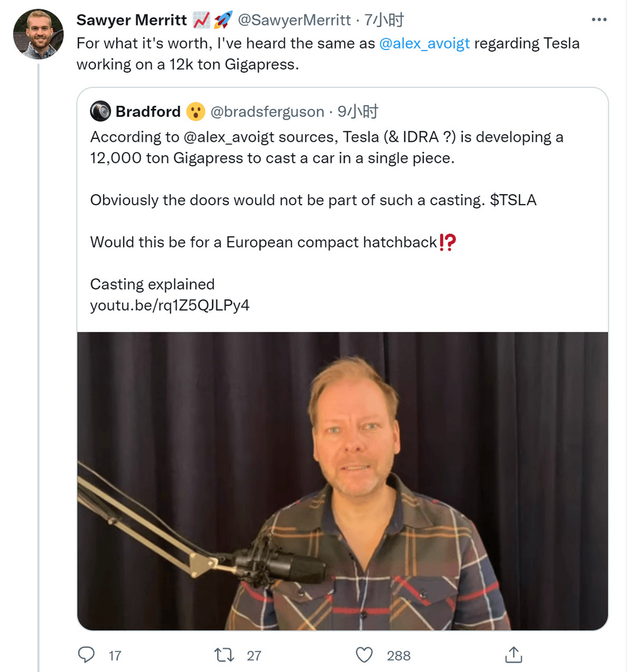Viewport: 628px width, 672px height.
Task: Open the youtu.be/rq1Z5QJLPy4 link
Action: pyautogui.click(x=170, y=305)
